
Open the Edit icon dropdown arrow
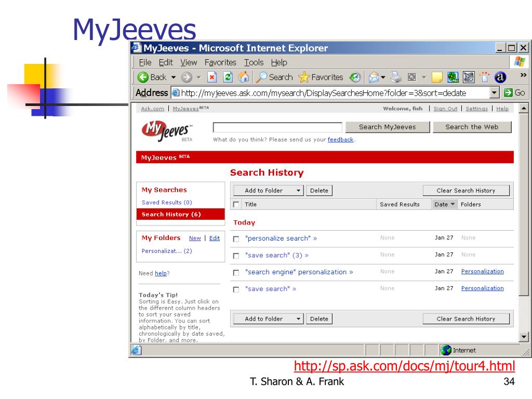(424, 77)
